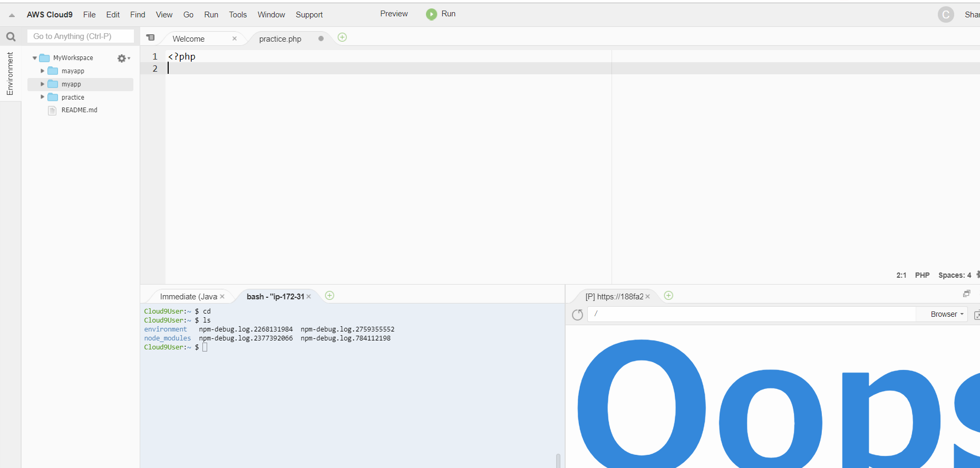Collapse the MyWorkspace root folder
Image resolution: width=980 pixels, height=468 pixels.
[x=35, y=58]
